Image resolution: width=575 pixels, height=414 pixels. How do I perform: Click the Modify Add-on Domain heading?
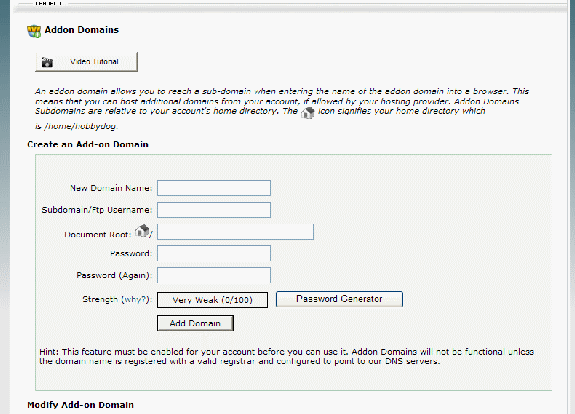tap(80, 405)
